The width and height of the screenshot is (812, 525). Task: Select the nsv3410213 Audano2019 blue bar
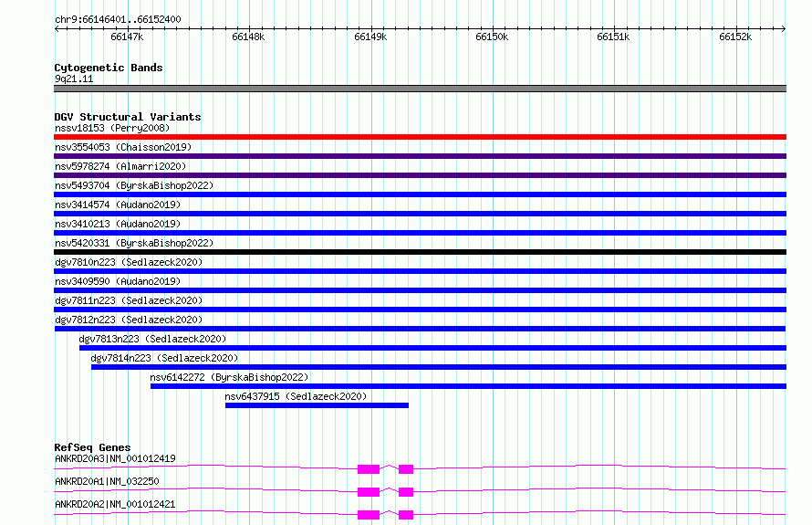pos(420,233)
